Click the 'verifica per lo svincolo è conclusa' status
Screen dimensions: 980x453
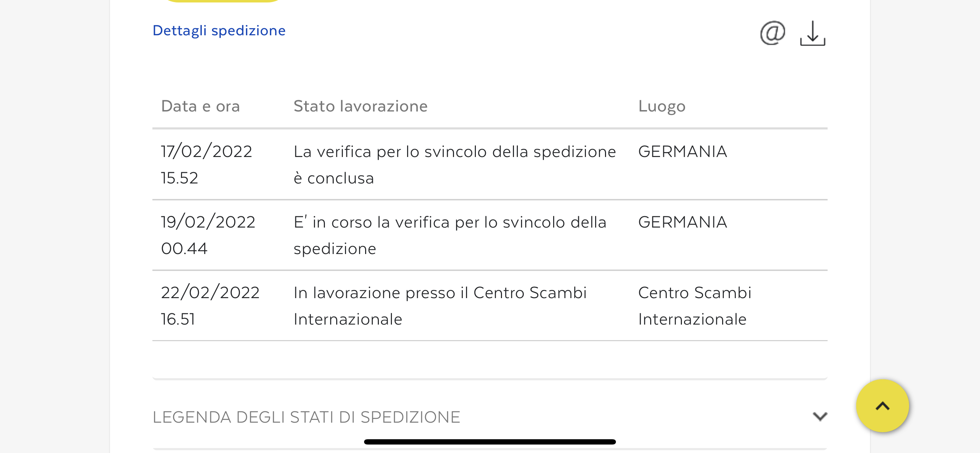tap(454, 164)
